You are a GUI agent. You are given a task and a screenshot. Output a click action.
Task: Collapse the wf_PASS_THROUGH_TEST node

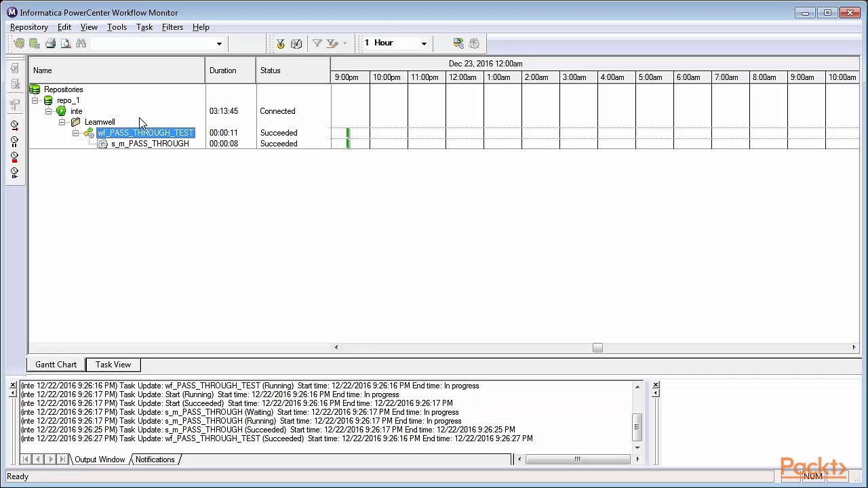pos(75,133)
